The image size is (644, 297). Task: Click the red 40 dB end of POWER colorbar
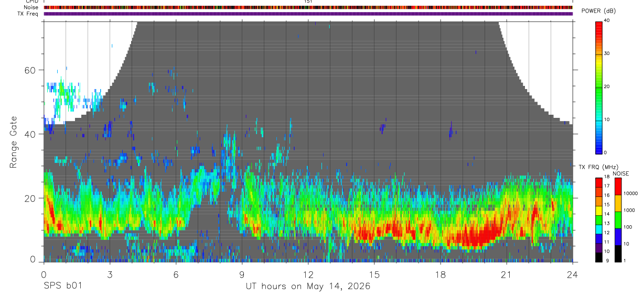coord(599,23)
